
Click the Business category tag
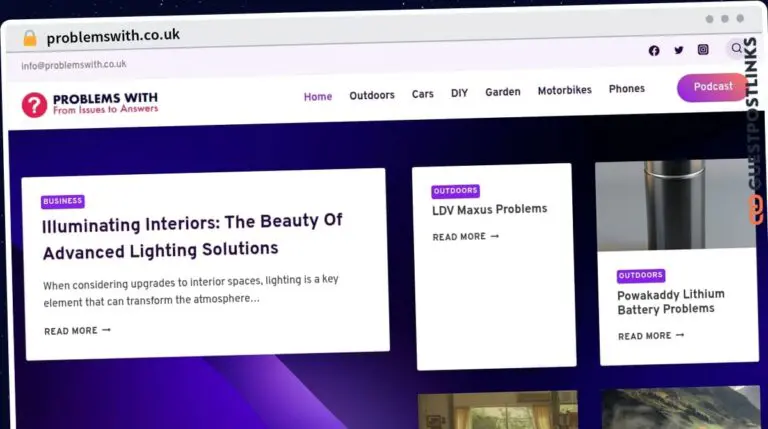(62, 201)
